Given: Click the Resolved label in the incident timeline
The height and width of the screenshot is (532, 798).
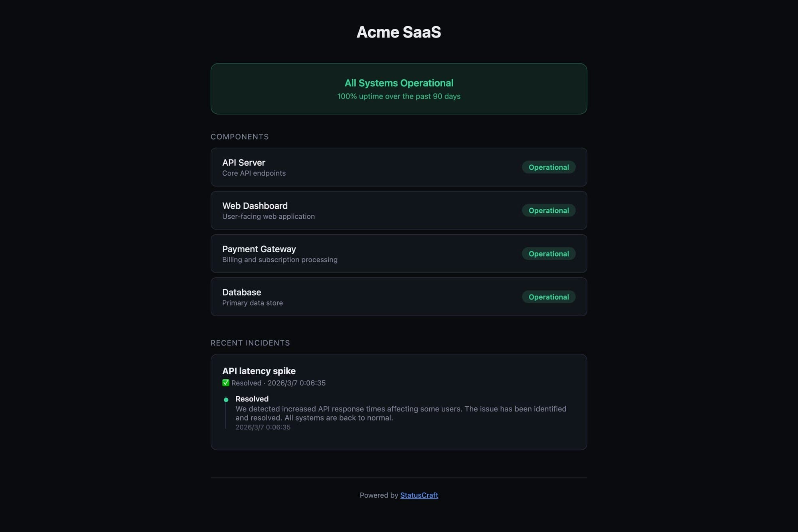Looking at the screenshot, I should 252,399.
